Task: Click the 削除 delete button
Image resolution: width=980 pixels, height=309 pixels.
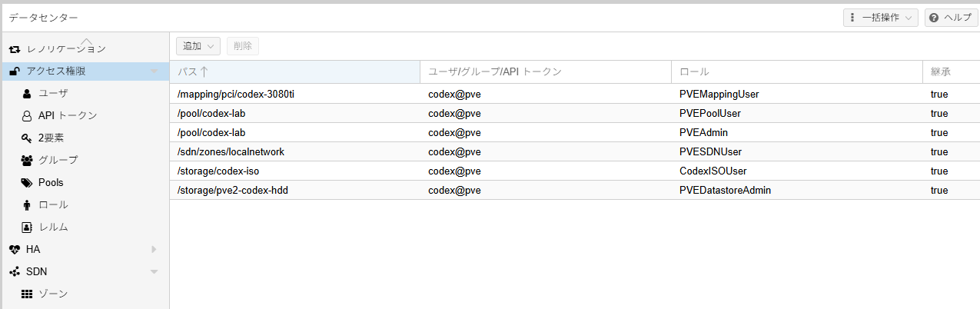Action: pos(242,46)
